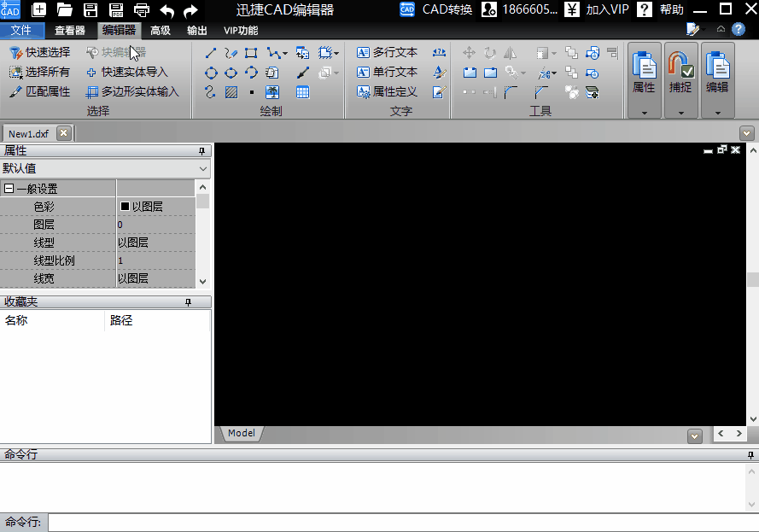Pin the 命令行 command line panel

(x=750, y=455)
